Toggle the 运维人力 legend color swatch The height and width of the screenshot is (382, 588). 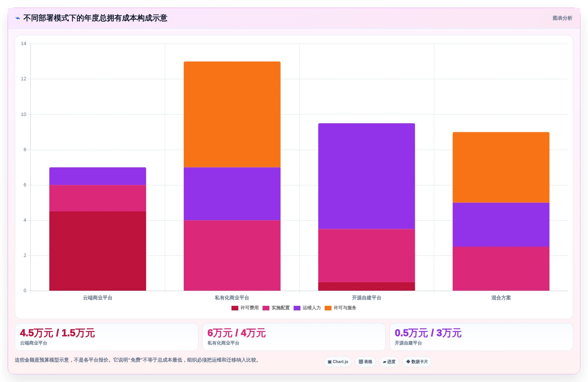(297, 308)
